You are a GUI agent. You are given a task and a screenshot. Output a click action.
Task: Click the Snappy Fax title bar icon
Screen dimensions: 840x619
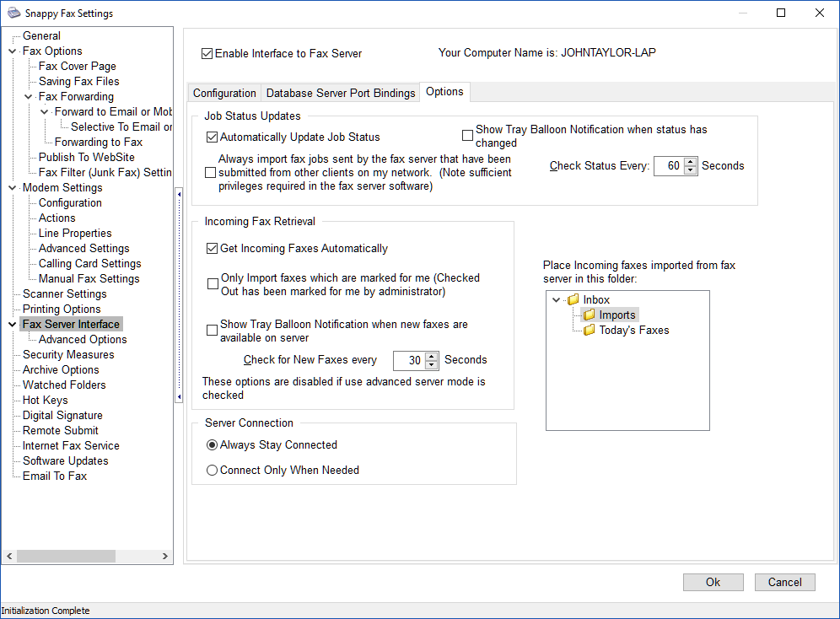(x=13, y=13)
